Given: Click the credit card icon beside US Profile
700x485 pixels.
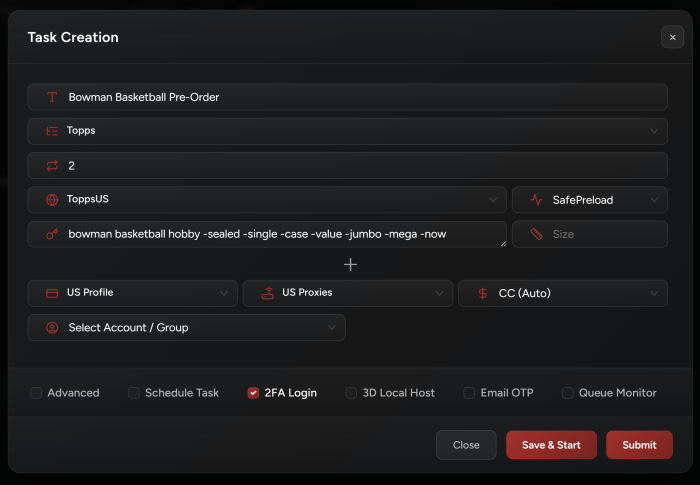Looking at the screenshot, I should 52,293.
